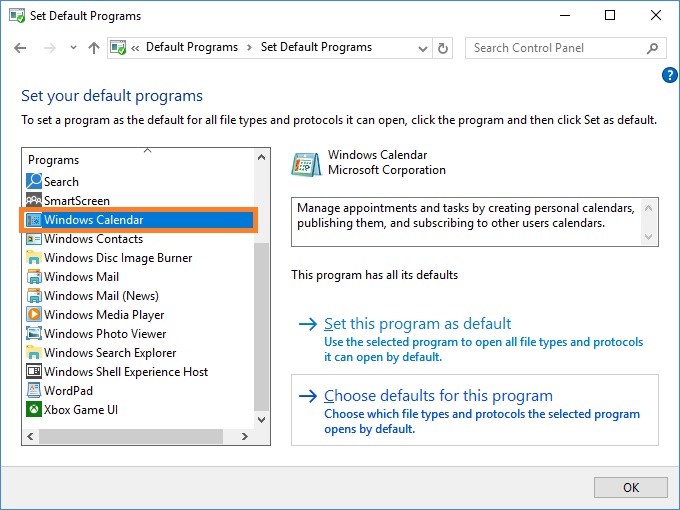Image resolution: width=680 pixels, height=510 pixels.
Task: Click the Search Control Panel field
Action: pos(566,48)
